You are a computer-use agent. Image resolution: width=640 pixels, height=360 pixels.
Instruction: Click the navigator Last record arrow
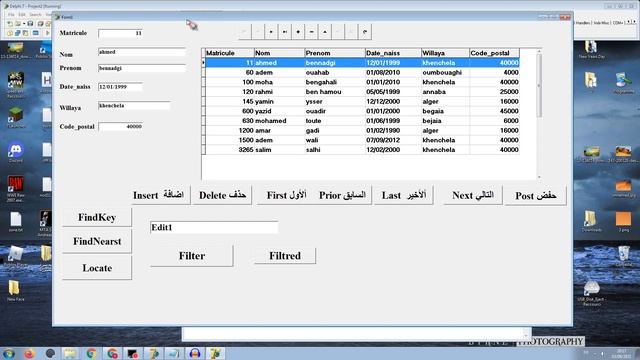tap(284, 32)
